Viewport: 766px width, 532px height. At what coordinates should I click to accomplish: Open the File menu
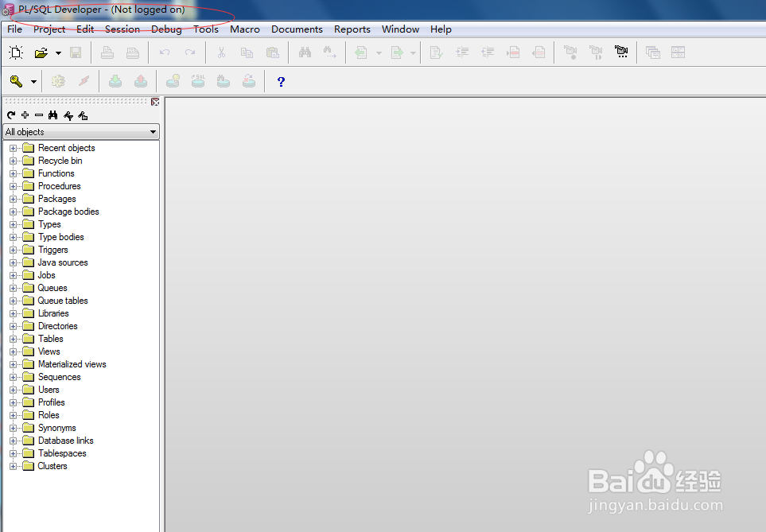pyautogui.click(x=14, y=29)
